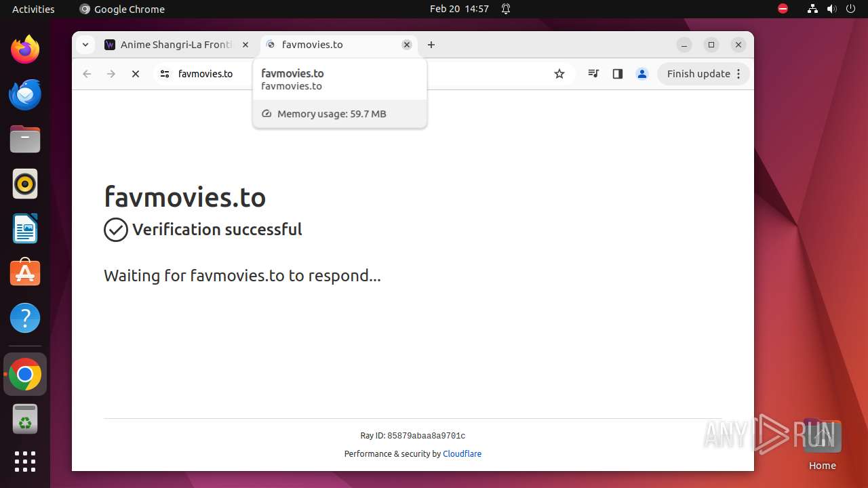
Task: Select the favmovies.to tab
Action: 339,45
